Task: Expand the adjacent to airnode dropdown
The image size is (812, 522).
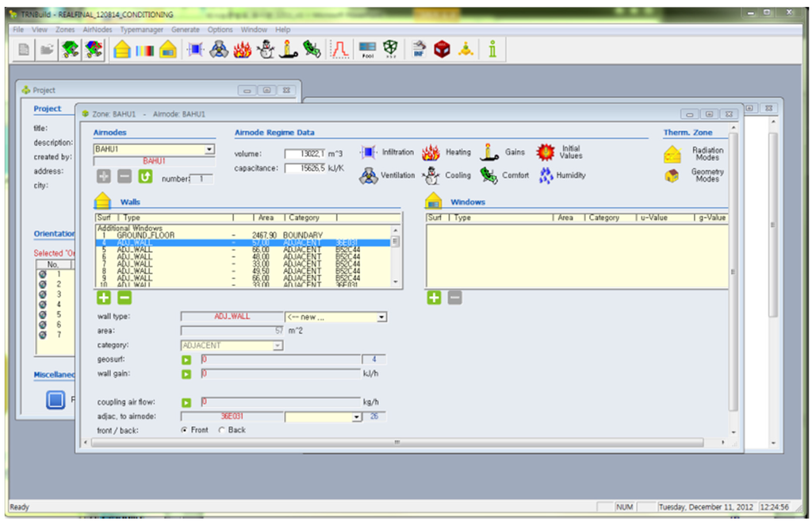Action: tap(356, 416)
